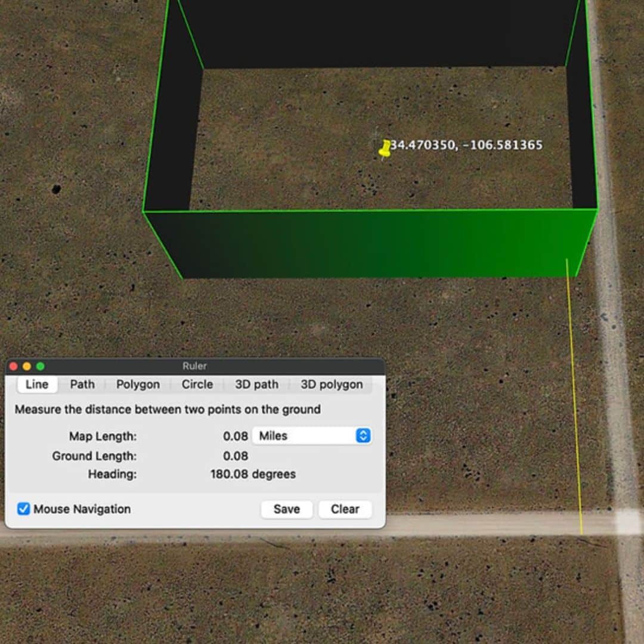Click the yellow pushpin placemark
644x644 pixels.
click(385, 149)
